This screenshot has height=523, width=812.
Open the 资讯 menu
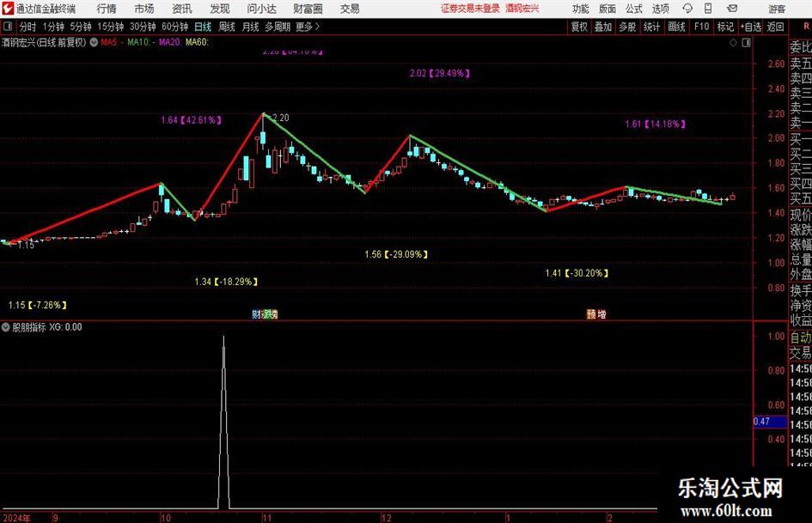click(182, 9)
